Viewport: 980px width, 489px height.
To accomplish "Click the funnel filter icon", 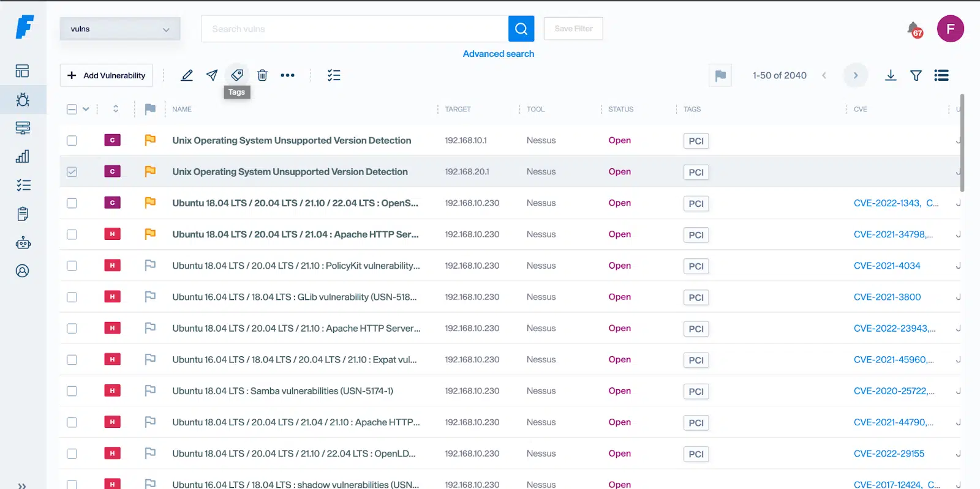I will point(916,75).
